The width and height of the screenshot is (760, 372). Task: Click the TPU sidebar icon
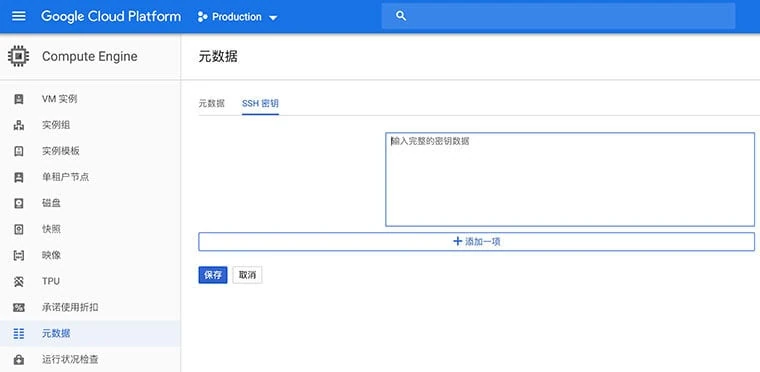19,281
